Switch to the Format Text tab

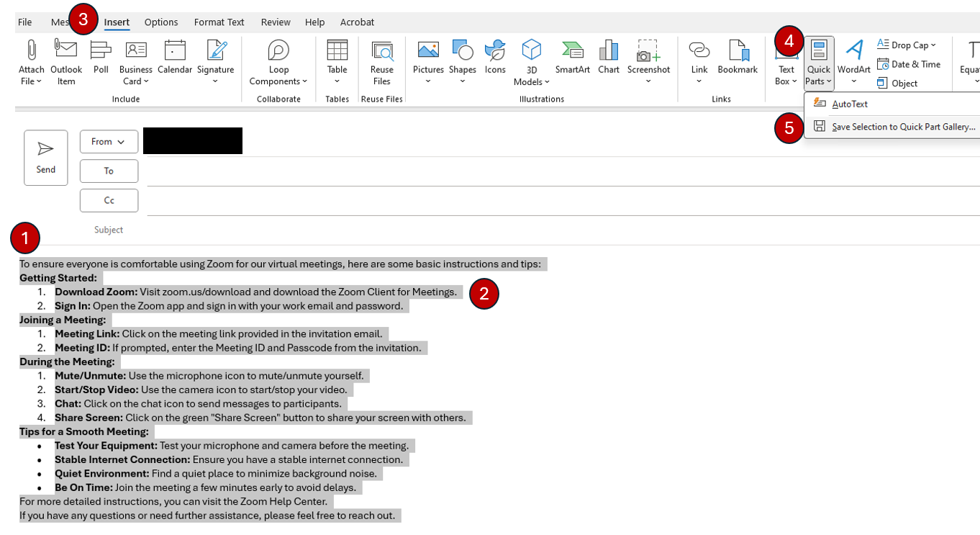tap(219, 22)
